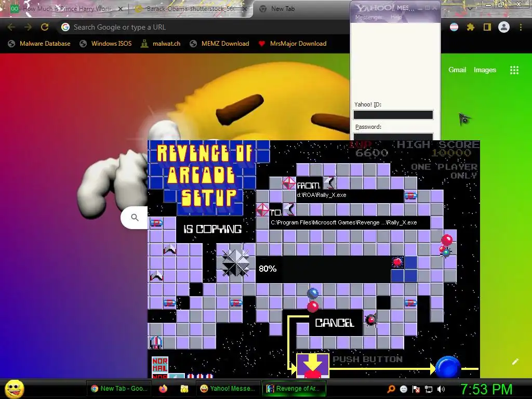
Task: Click the 7:53 PM clock
Action: coord(486,389)
